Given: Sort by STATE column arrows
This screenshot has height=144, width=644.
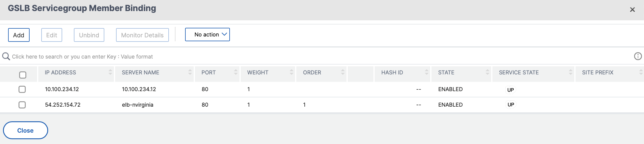Looking at the screenshot, I should tap(487, 72).
